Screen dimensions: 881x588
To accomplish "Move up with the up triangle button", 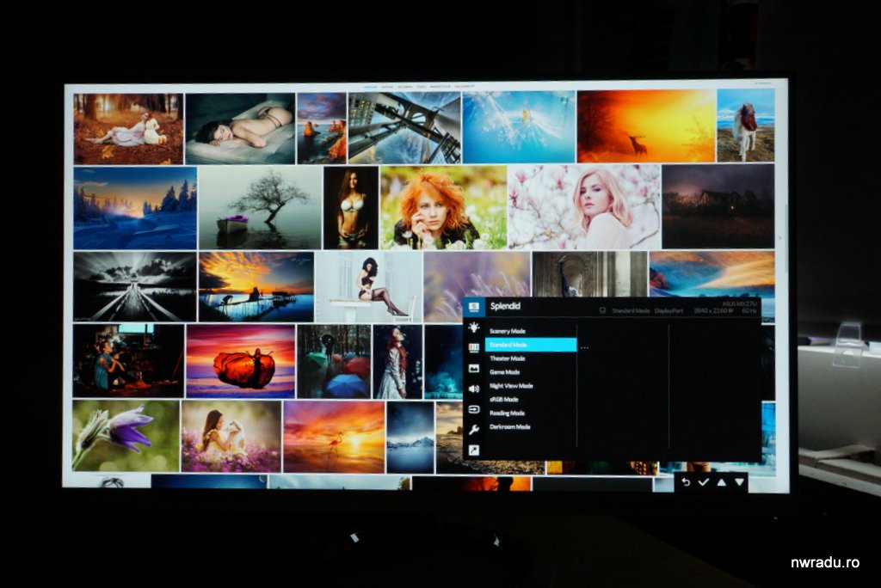I will click(722, 482).
